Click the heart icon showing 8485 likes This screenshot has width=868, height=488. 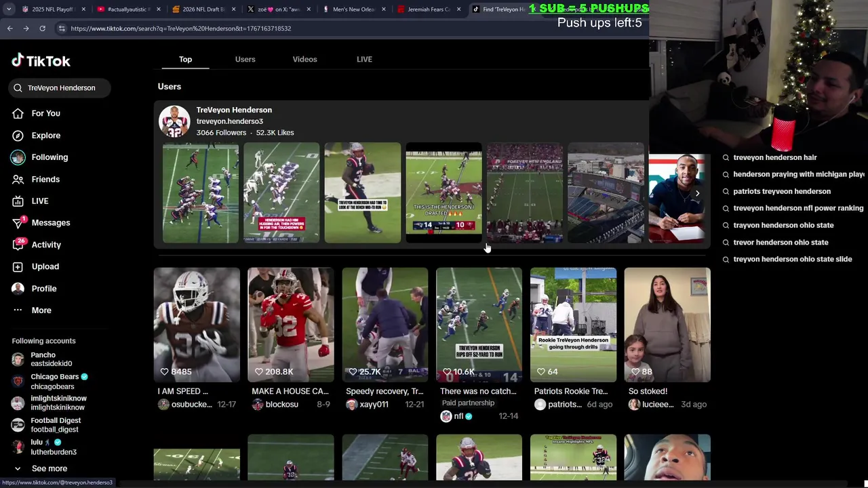pos(164,371)
